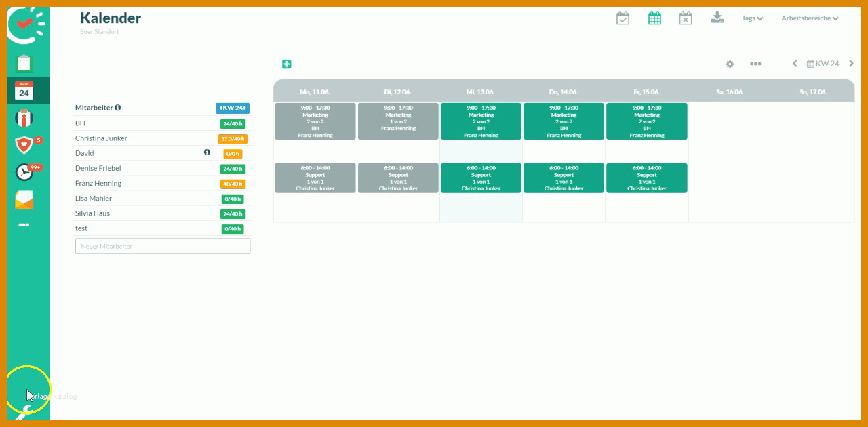
Task: Switch to calendar with checkmark view icon
Action: pos(623,18)
